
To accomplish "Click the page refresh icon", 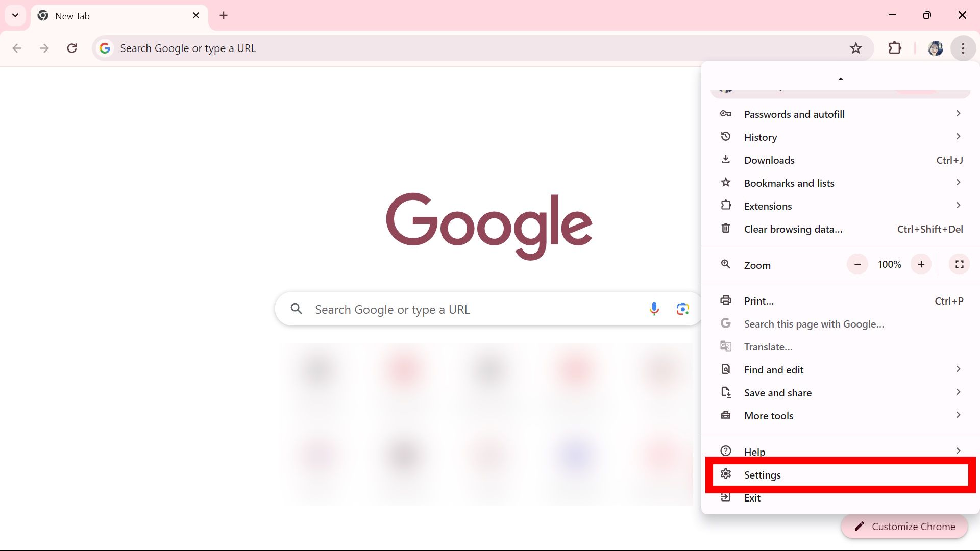I will pyautogui.click(x=72, y=48).
